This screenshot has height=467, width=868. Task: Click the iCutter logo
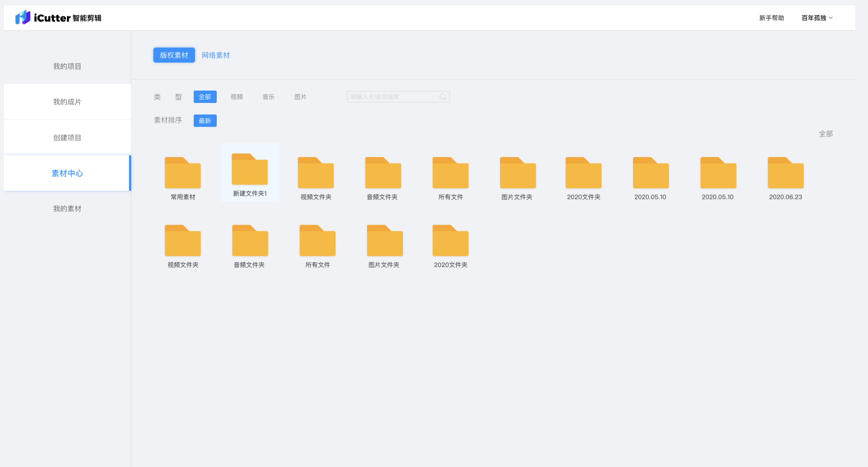click(x=58, y=18)
